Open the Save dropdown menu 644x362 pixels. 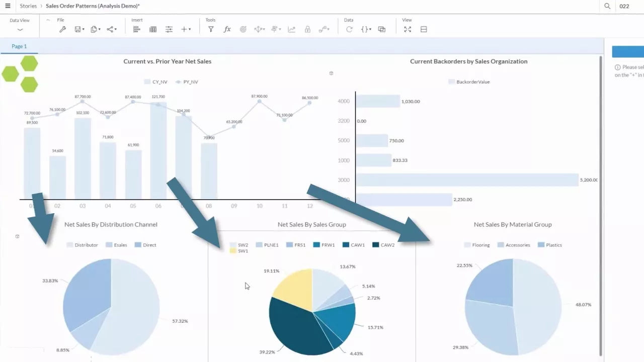[x=80, y=30]
